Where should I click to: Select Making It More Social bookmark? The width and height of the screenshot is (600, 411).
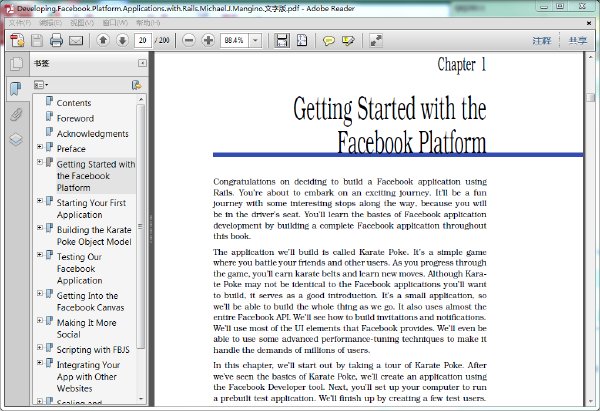(x=86, y=328)
